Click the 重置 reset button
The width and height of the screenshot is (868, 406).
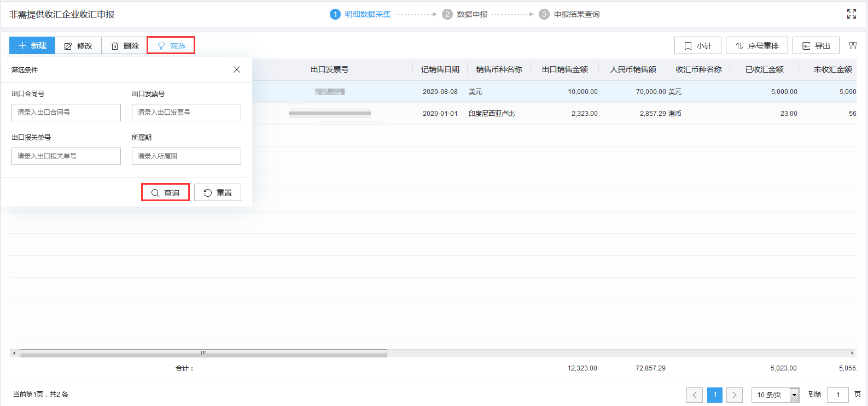[x=218, y=192]
